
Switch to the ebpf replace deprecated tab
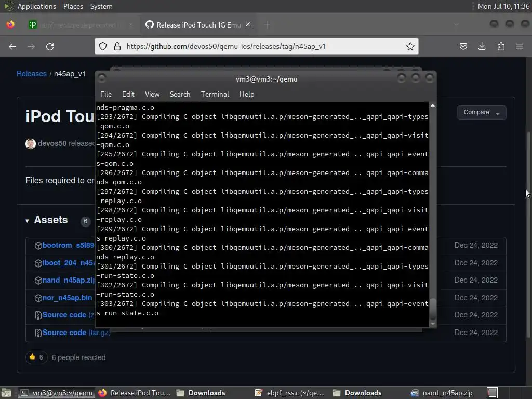[81, 25]
